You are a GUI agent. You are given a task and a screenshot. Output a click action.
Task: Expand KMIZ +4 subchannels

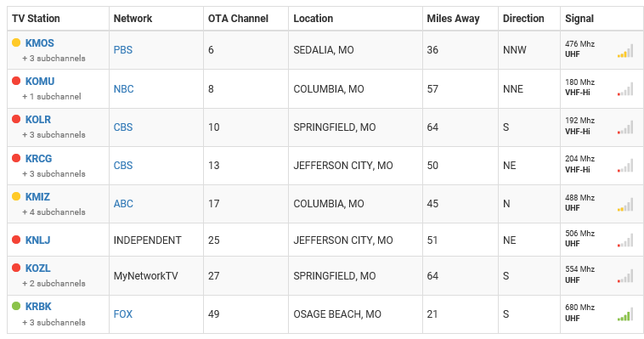pos(54,212)
